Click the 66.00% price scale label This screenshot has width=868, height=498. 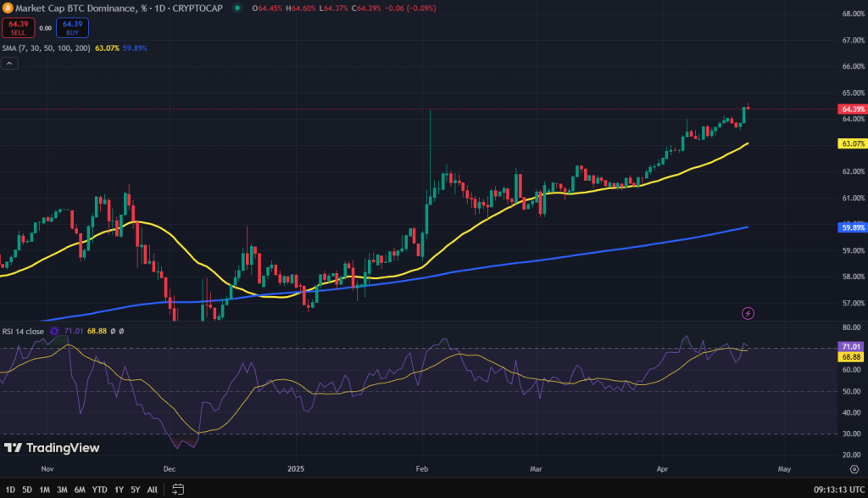(x=853, y=66)
